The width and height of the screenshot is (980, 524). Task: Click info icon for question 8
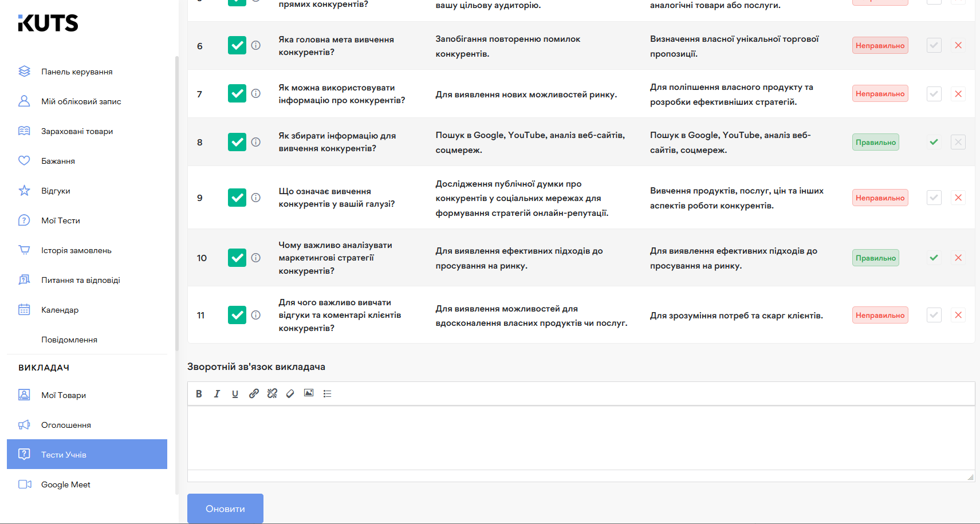tap(256, 142)
